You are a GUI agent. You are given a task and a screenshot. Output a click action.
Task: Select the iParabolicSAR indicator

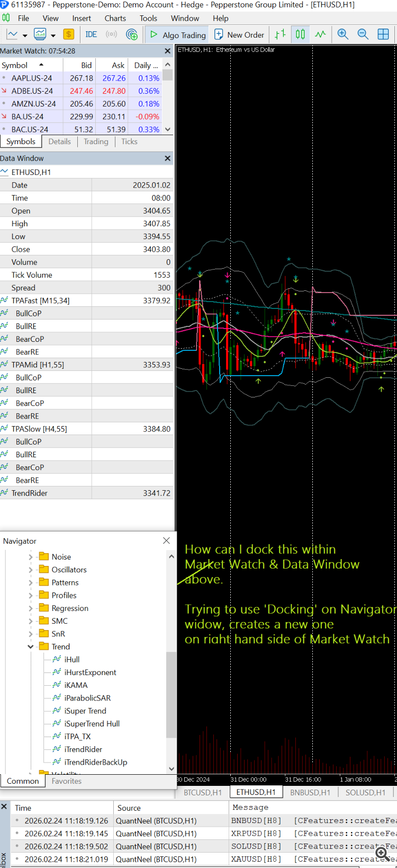click(x=87, y=698)
